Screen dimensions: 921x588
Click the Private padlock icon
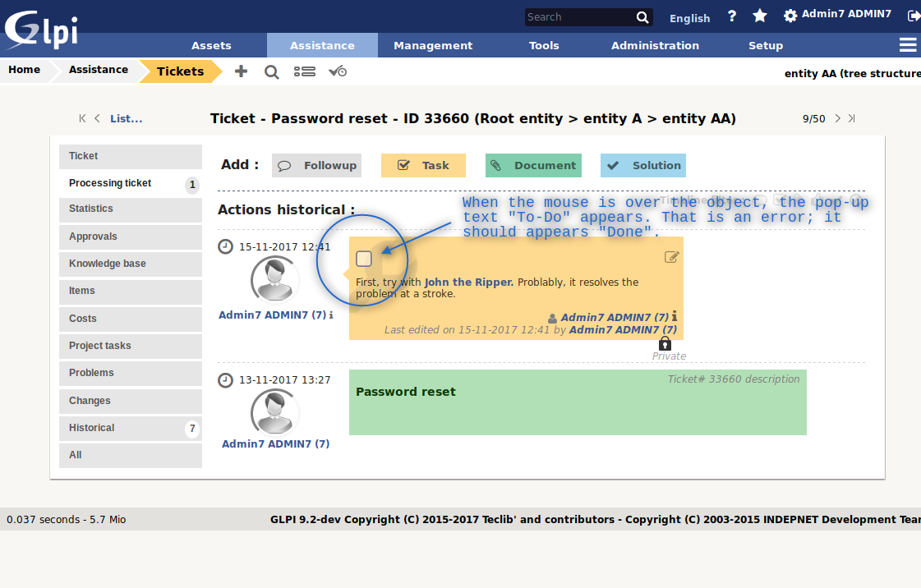click(665, 343)
